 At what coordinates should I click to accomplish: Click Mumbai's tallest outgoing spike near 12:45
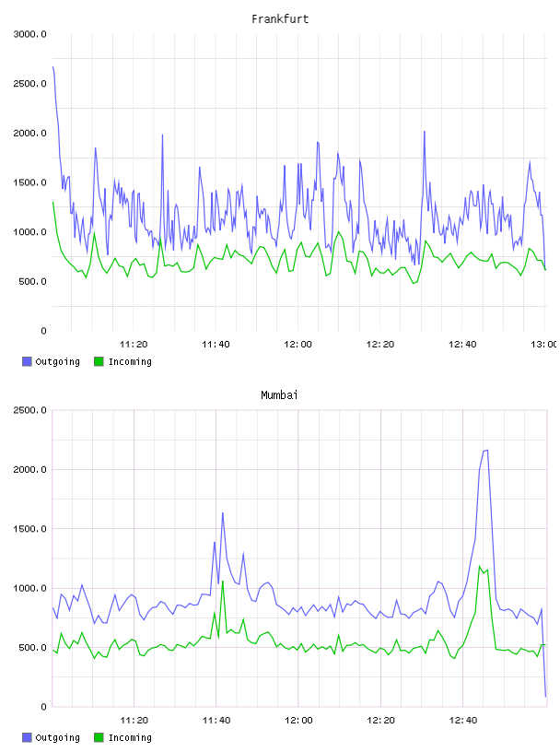pyautogui.click(x=485, y=451)
